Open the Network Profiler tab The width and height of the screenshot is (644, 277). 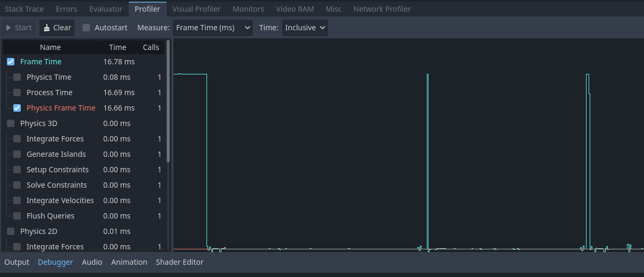coord(382,9)
